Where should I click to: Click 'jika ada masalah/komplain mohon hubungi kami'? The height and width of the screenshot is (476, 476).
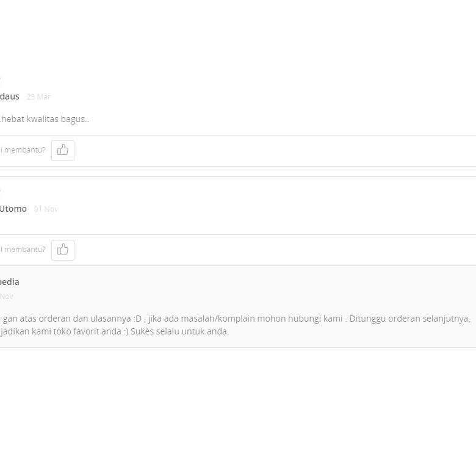245,319
